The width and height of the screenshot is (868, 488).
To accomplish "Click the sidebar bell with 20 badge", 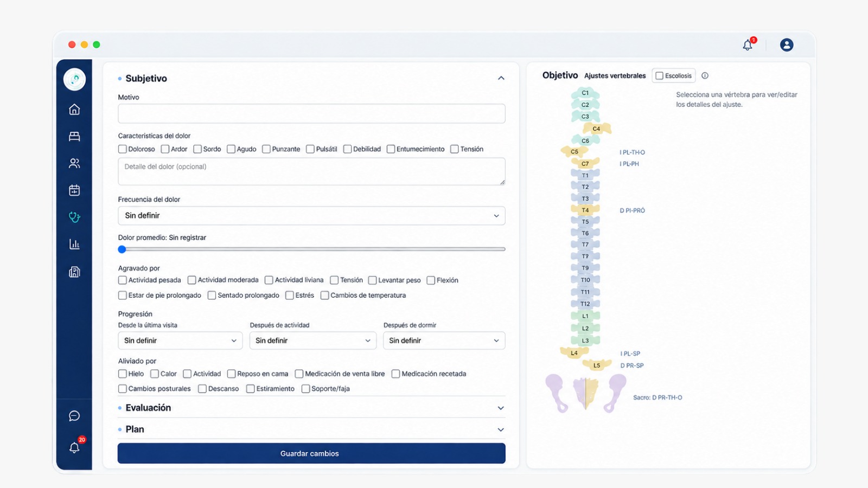I will pos(74,447).
